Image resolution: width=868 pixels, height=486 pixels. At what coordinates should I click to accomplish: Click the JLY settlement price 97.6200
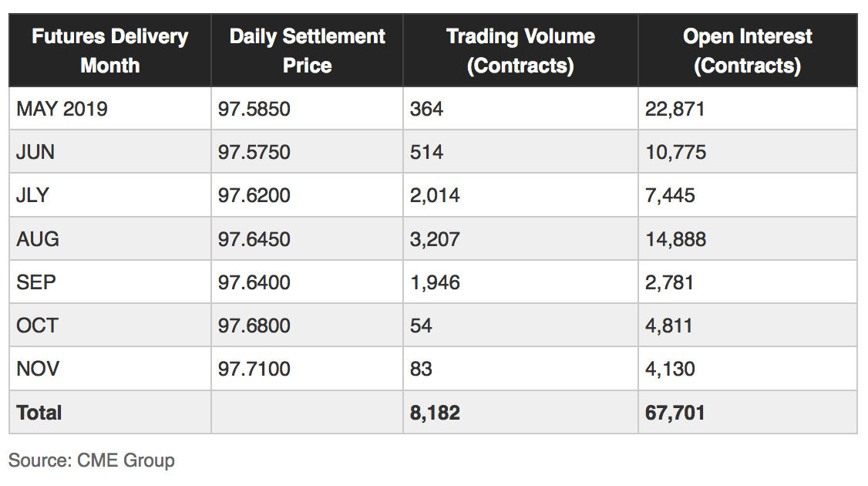click(x=254, y=195)
